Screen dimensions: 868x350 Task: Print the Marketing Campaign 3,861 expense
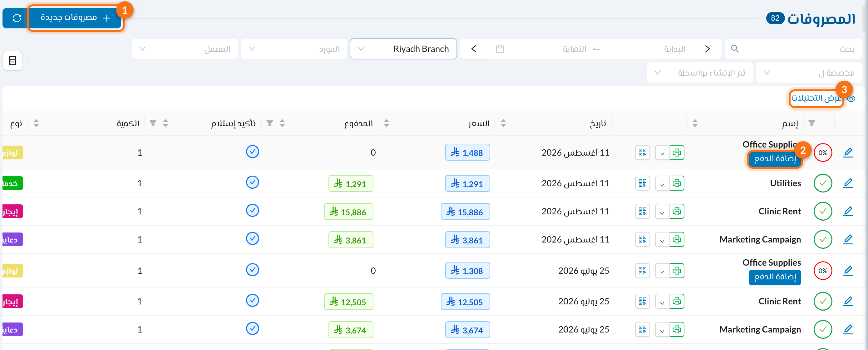[677, 239]
